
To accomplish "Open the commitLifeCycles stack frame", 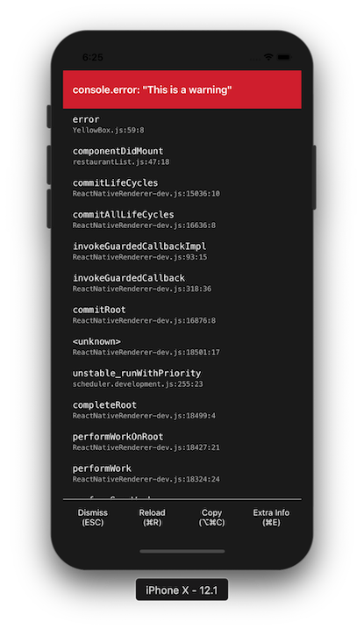I will 182,188.
